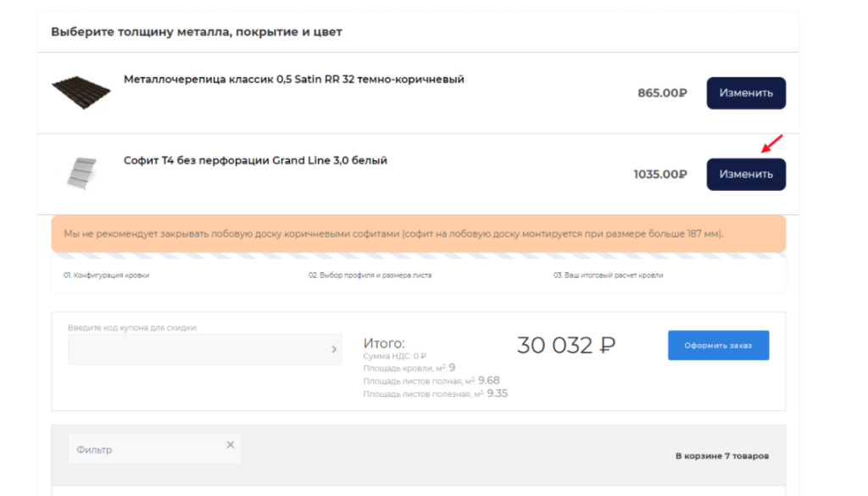Select the Софит T4 без перфорации title
The image size is (868, 496).
(x=255, y=160)
